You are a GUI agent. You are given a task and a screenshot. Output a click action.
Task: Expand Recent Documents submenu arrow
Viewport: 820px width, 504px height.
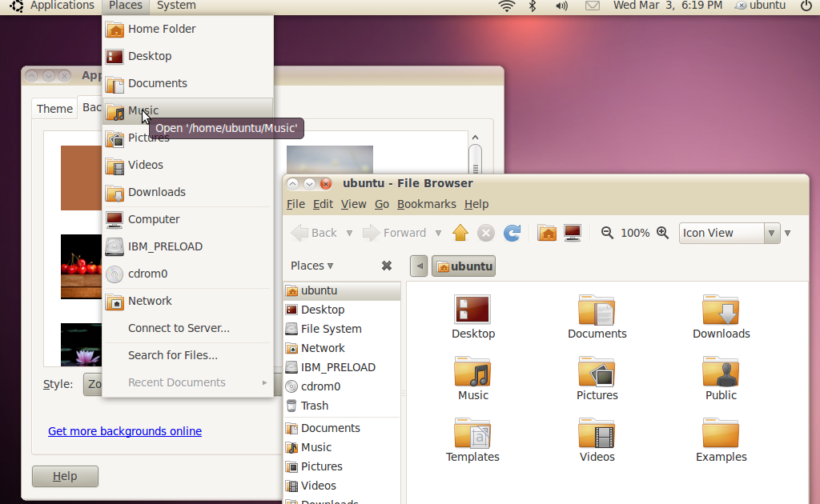pos(264,382)
